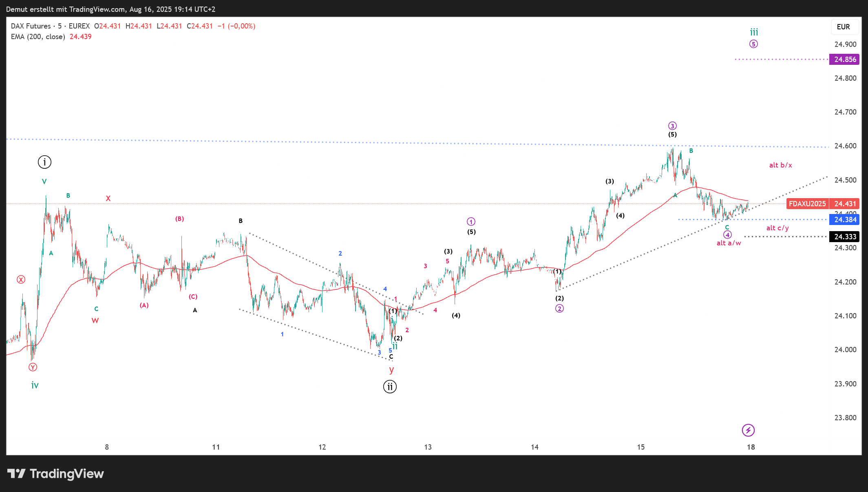
Task: Select the 'alt b/x' text annotation
Action: [x=780, y=165]
